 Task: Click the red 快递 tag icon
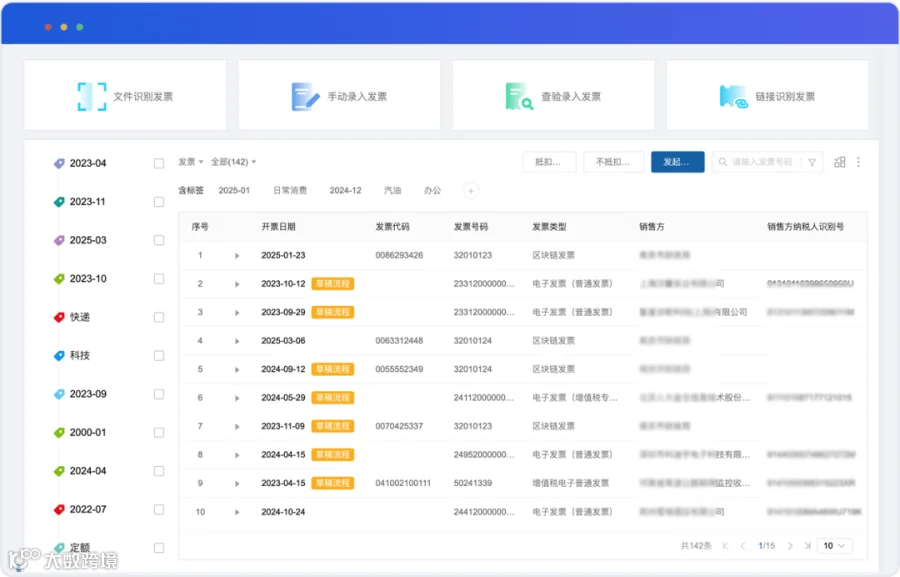[x=59, y=317]
